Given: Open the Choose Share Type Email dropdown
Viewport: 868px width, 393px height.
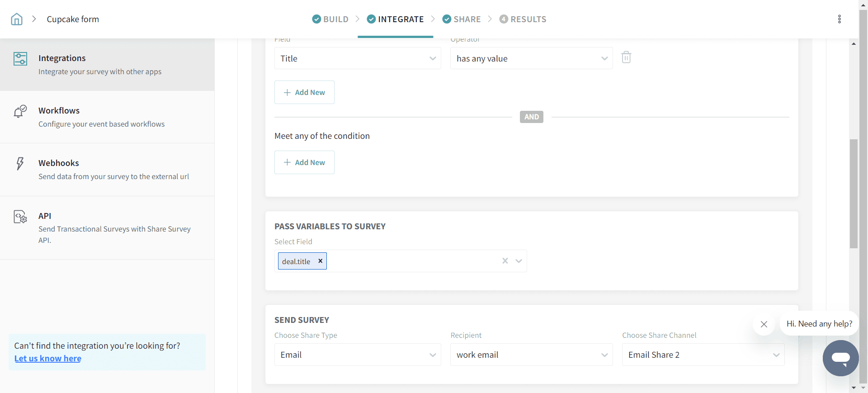Looking at the screenshot, I should coord(357,355).
